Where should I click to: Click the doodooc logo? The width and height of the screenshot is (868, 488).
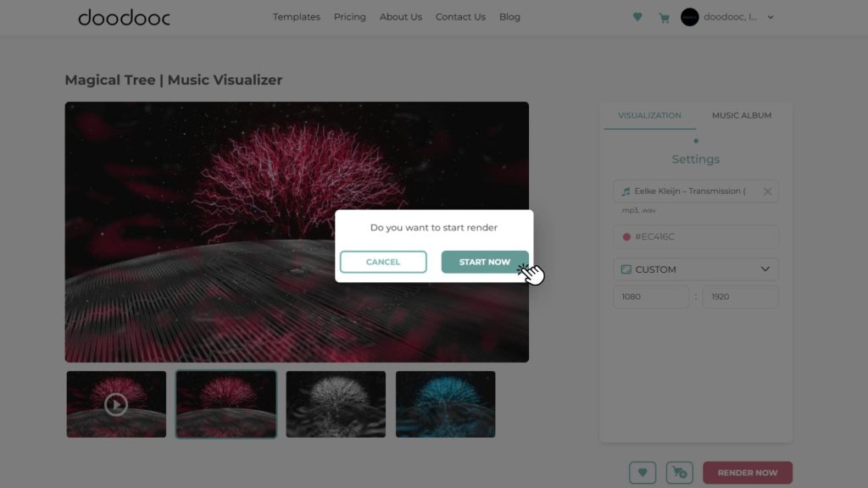[124, 17]
